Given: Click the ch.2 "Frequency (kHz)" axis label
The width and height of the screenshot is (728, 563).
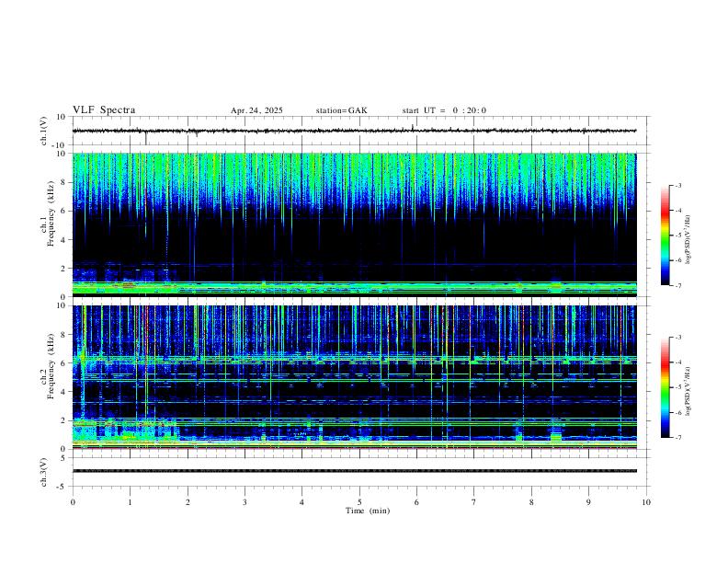Looking at the screenshot, I should pos(51,366).
